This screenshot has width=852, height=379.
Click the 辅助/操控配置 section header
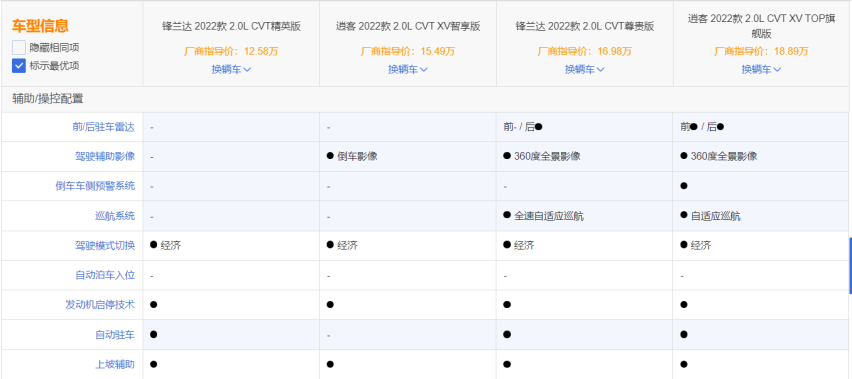tap(48, 99)
